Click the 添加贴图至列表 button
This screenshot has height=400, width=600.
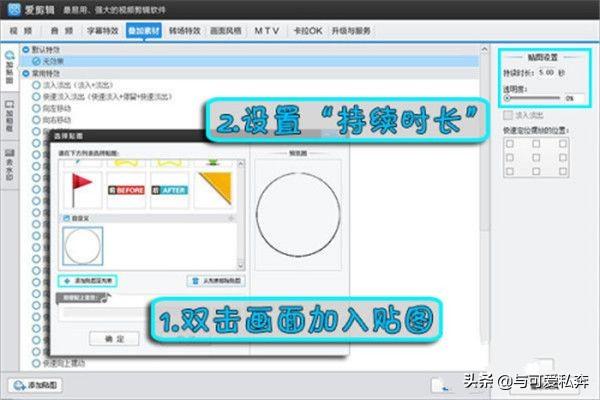click(85, 282)
